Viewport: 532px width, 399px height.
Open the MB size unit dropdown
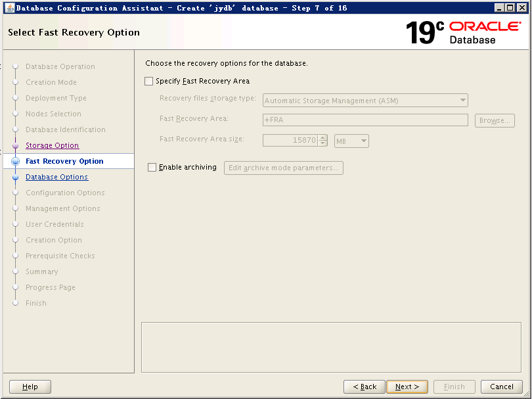[351, 141]
